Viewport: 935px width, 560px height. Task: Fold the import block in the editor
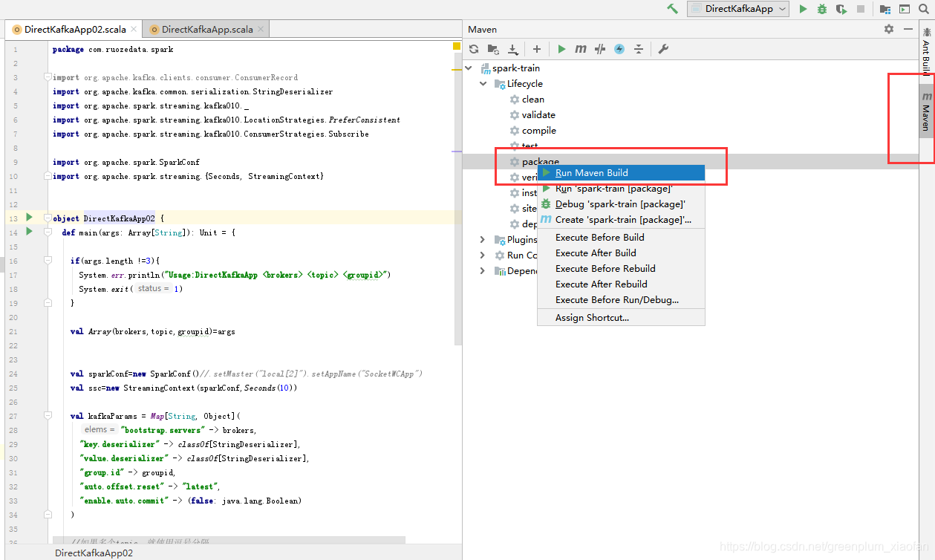tap(48, 76)
